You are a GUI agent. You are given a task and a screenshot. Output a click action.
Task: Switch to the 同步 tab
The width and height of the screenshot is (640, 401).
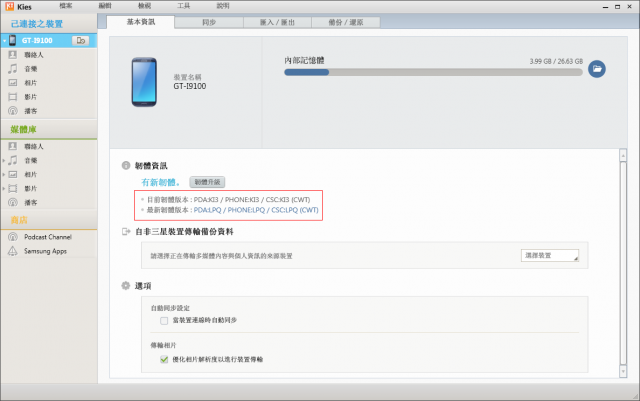pos(209,22)
